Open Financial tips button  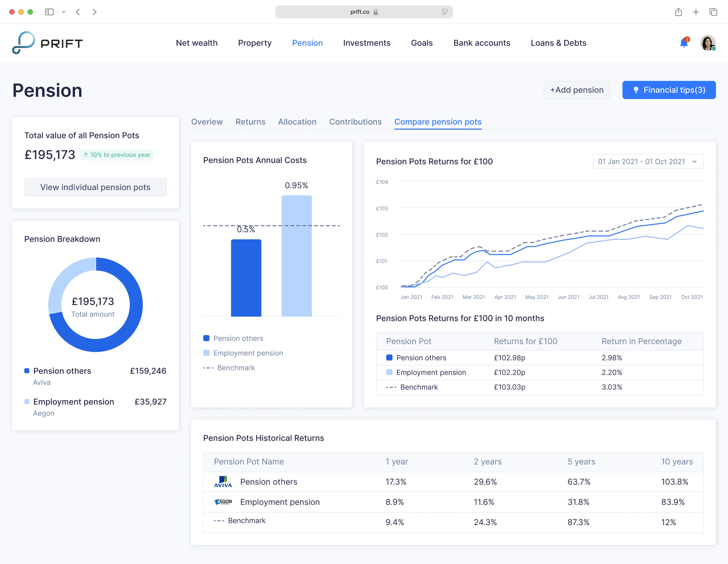(669, 90)
